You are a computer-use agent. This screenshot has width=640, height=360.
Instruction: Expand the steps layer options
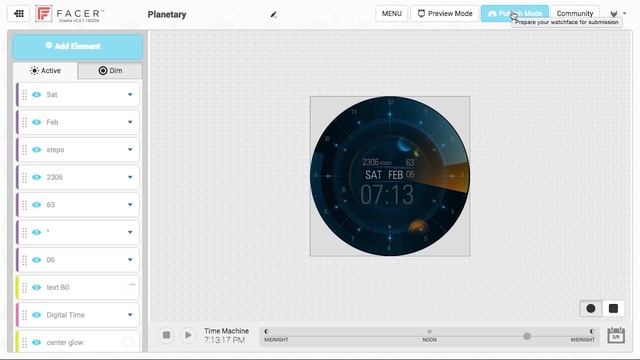130,150
